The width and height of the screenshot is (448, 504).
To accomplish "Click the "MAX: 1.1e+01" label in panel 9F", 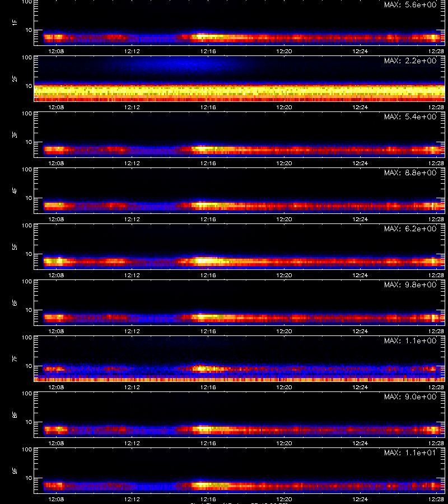I will click(410, 453).
